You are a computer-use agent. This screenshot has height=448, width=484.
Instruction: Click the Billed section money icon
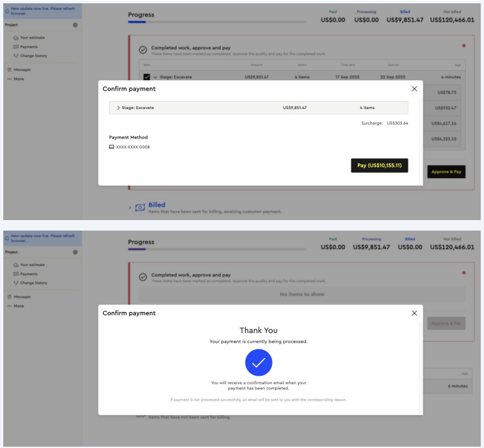tap(140, 208)
